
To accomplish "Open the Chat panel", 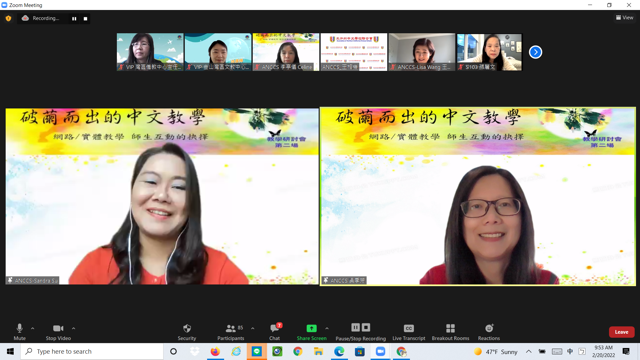I will pos(275,332).
